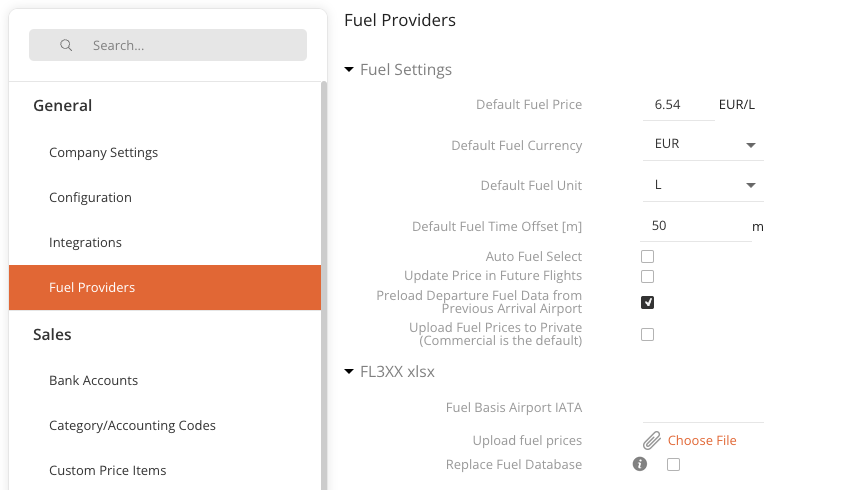Click the paperclip upload icon
Image resolution: width=851 pixels, height=490 pixels.
[x=652, y=441]
